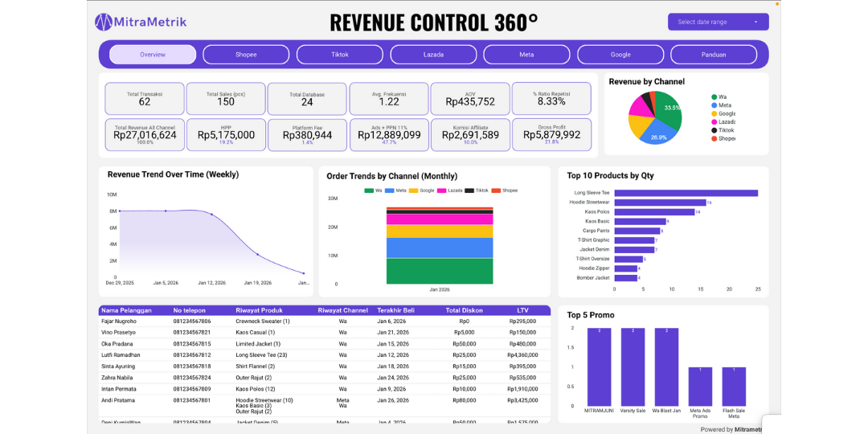Click the Long Sleeve Tee bar

[686, 193]
